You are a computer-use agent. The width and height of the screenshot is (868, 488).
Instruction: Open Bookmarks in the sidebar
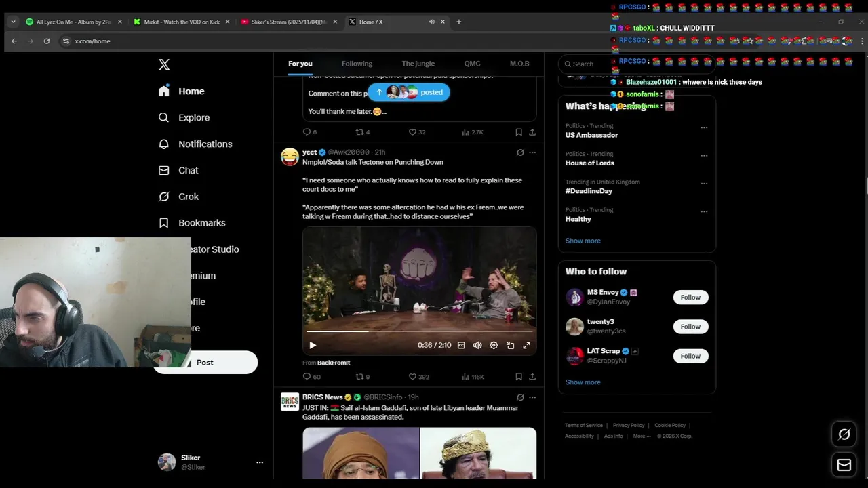tap(192, 222)
